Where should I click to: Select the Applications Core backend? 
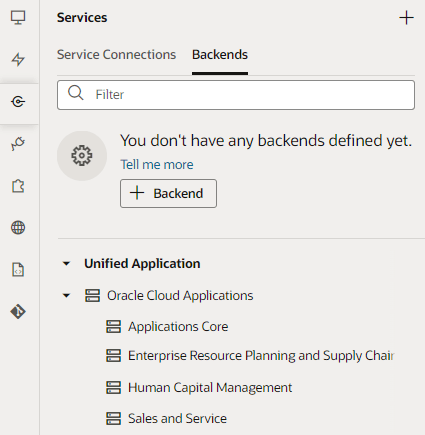(178, 327)
